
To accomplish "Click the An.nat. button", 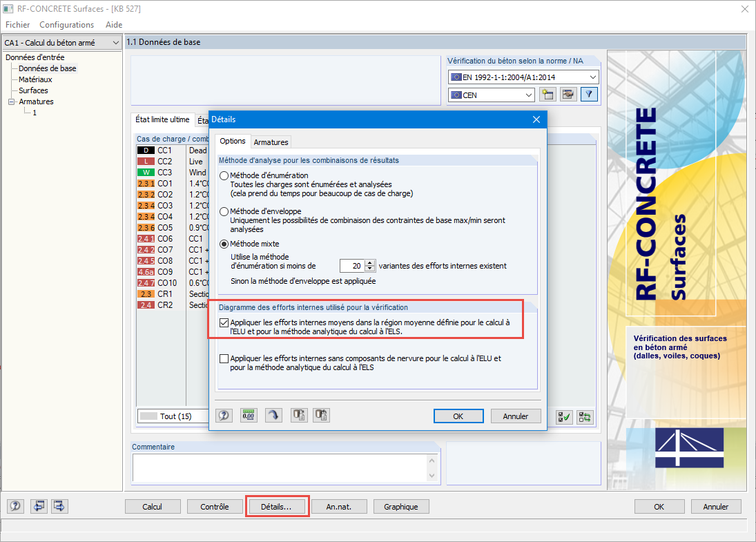I will click(x=339, y=506).
